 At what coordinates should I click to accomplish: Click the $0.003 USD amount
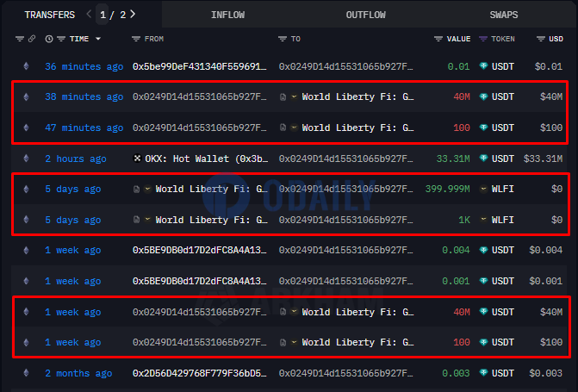click(546, 373)
